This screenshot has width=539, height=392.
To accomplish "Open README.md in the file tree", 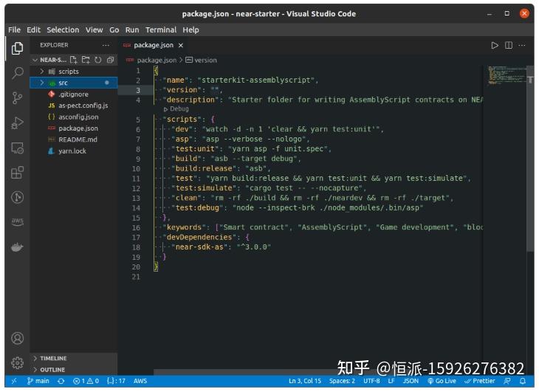I will pos(74,140).
